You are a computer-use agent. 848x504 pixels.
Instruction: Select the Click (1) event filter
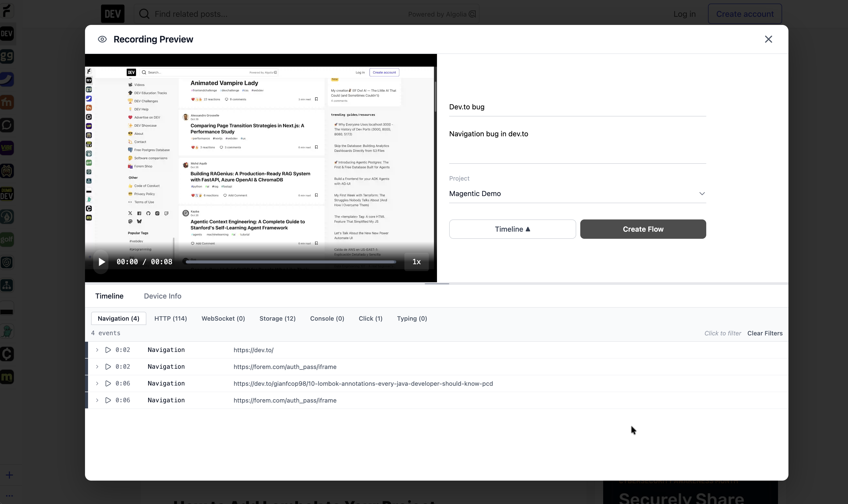click(x=371, y=319)
